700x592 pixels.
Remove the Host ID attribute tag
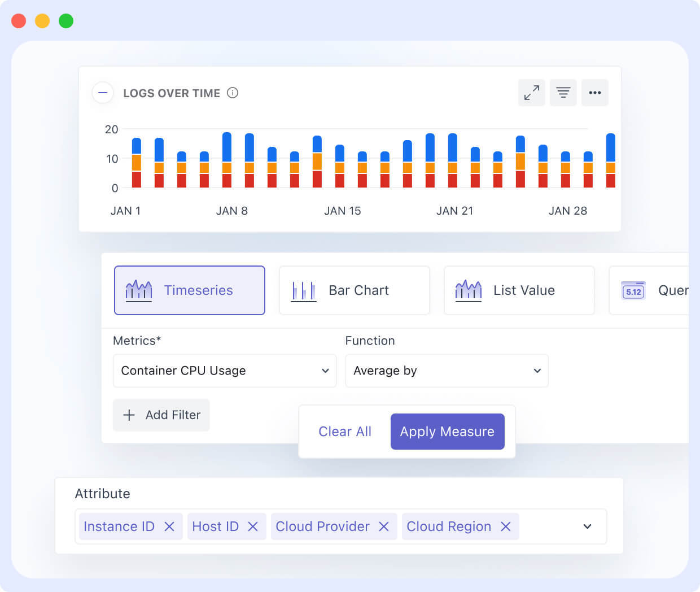(253, 526)
